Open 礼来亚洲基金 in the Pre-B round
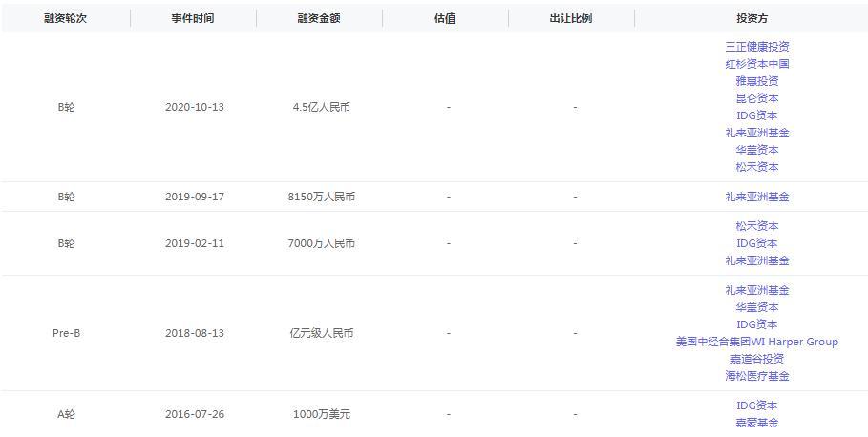 click(756, 290)
